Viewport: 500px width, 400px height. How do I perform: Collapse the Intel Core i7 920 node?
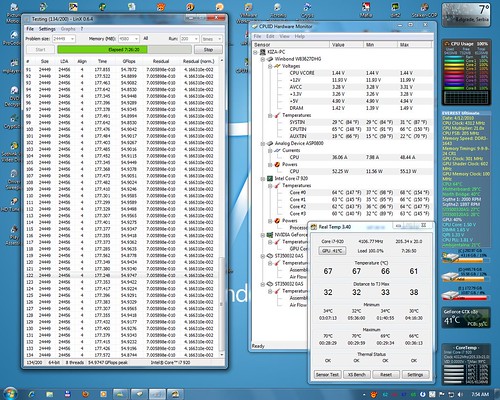coord(263,179)
